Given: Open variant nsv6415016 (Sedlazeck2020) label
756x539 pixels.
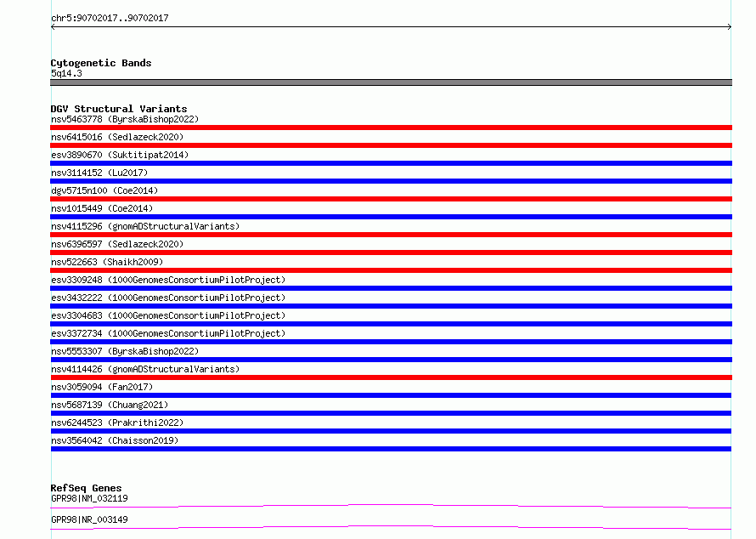Looking at the screenshot, I should (x=117, y=137).
